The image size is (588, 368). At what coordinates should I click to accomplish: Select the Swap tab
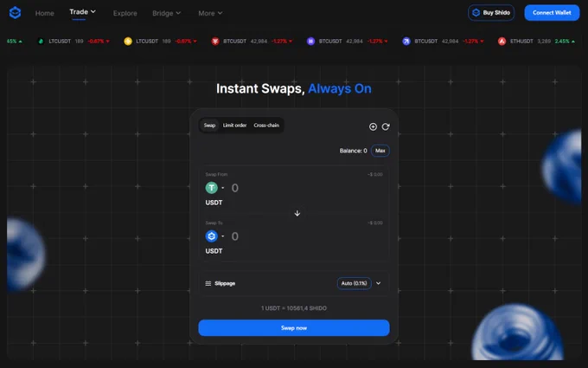click(209, 126)
